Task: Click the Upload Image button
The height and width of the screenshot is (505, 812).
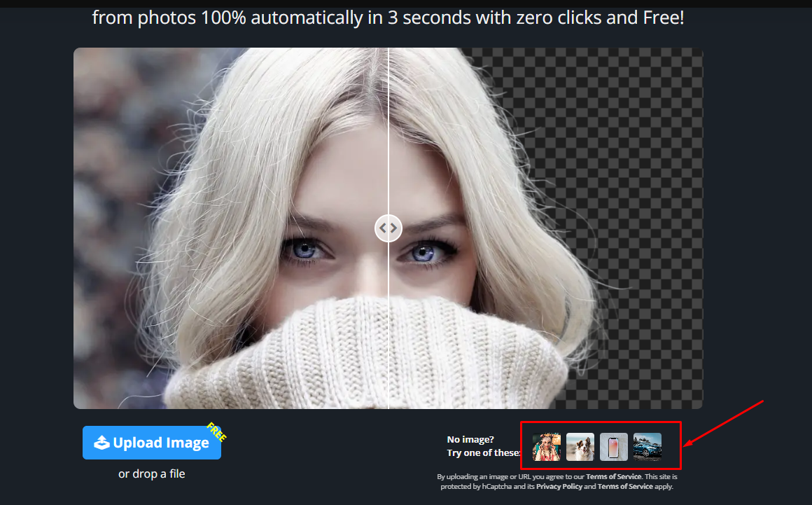Action: pos(151,442)
